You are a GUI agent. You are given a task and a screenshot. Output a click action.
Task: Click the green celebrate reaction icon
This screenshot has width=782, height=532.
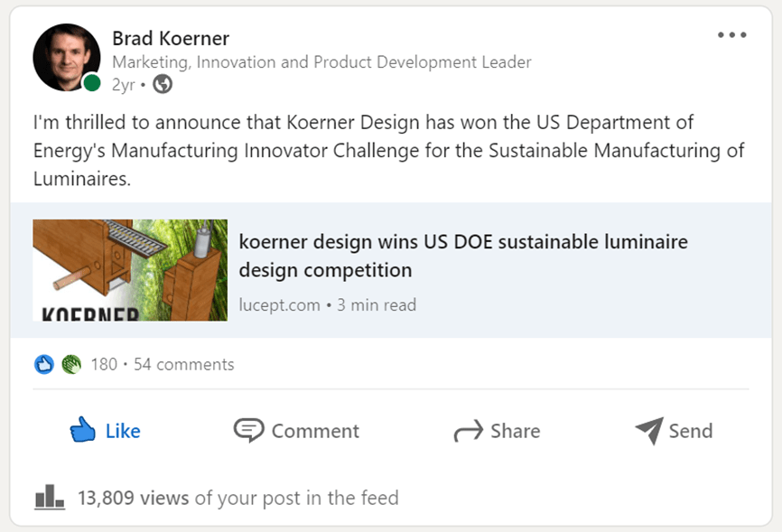pyautogui.click(x=71, y=364)
